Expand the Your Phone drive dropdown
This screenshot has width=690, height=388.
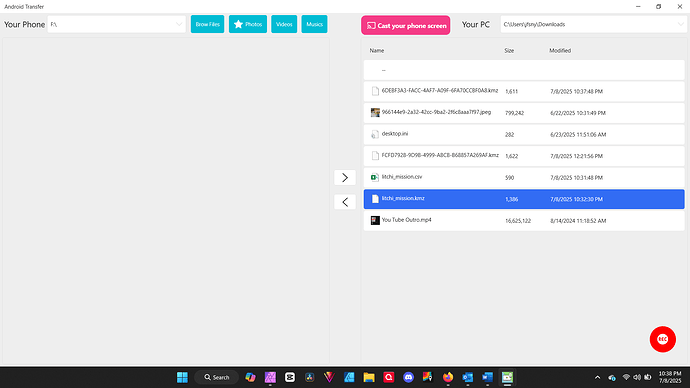click(179, 24)
